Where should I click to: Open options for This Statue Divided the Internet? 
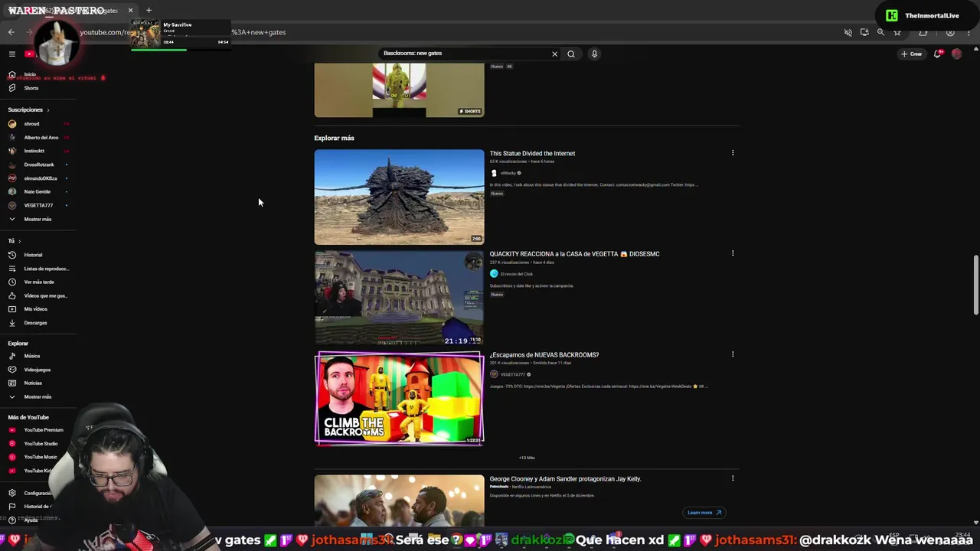pyautogui.click(x=733, y=153)
